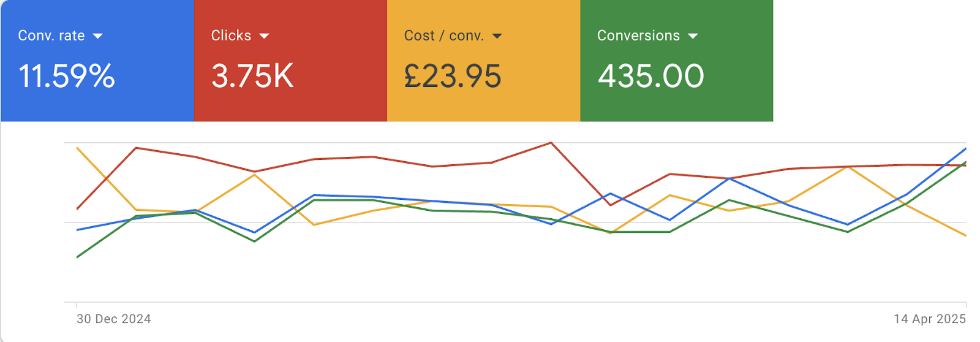Select the £23.95 value on yellow card
This screenshot has width=980, height=342.
[x=453, y=77]
